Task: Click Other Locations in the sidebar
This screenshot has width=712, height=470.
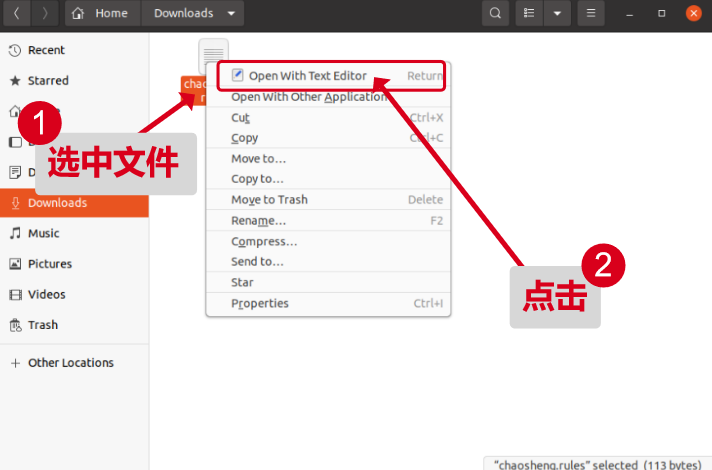Action: (70, 363)
